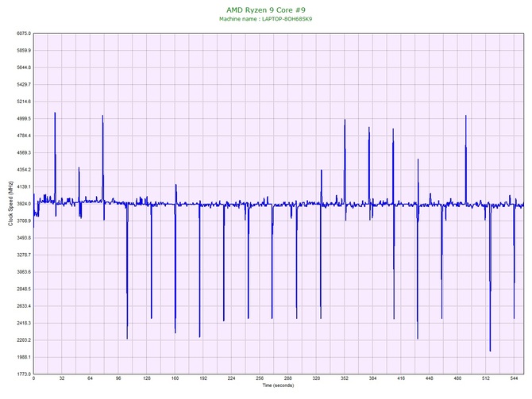Image resolution: width=532 pixels, height=399 pixels.
Task: Pick the 448 tick on the time axis
Action: point(430,378)
